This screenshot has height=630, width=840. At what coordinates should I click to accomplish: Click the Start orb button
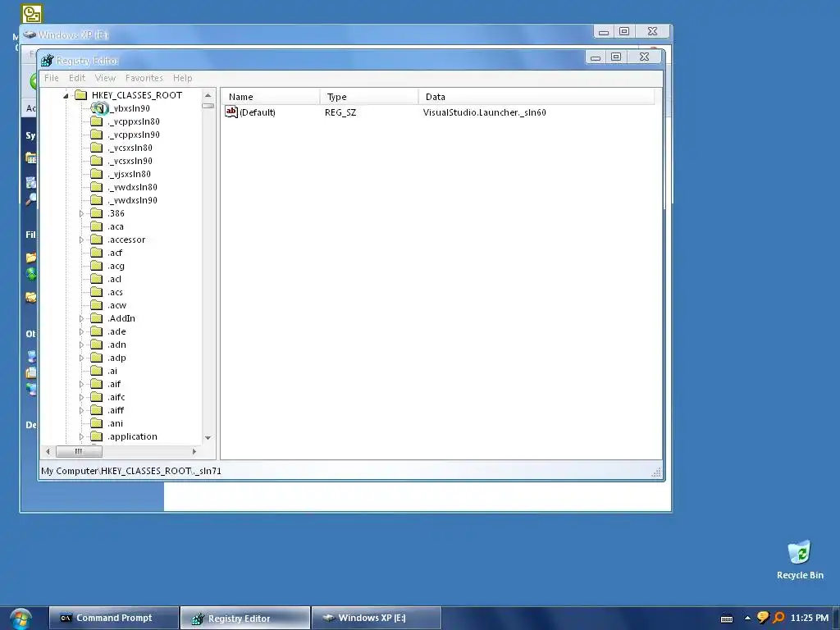click(21, 619)
